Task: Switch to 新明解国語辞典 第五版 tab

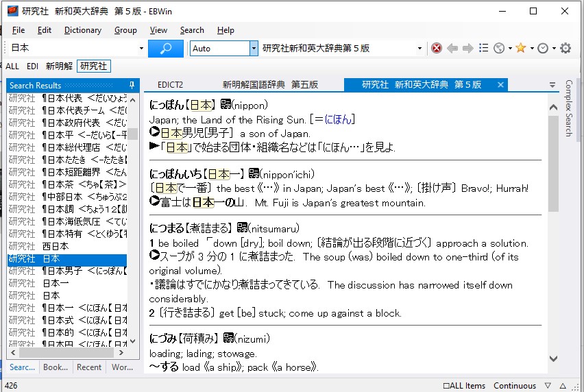Action: [x=270, y=85]
